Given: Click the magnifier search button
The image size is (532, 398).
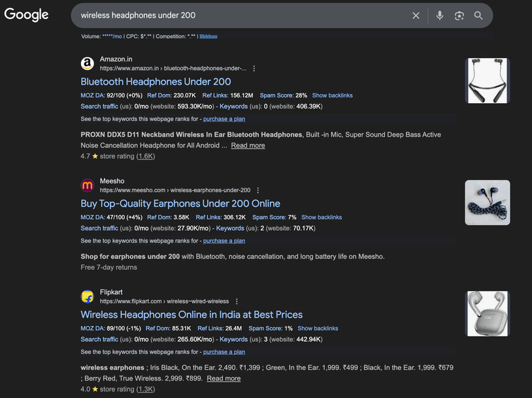Looking at the screenshot, I should click(x=478, y=16).
